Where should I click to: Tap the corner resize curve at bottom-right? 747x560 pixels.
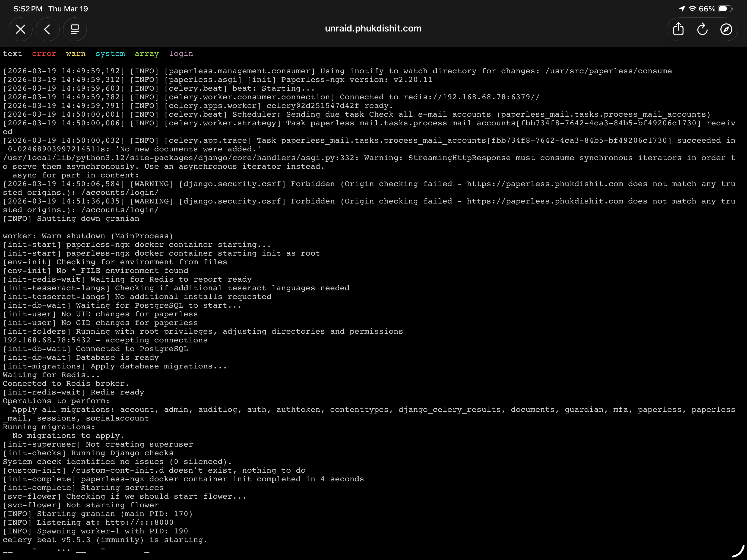[738, 551]
